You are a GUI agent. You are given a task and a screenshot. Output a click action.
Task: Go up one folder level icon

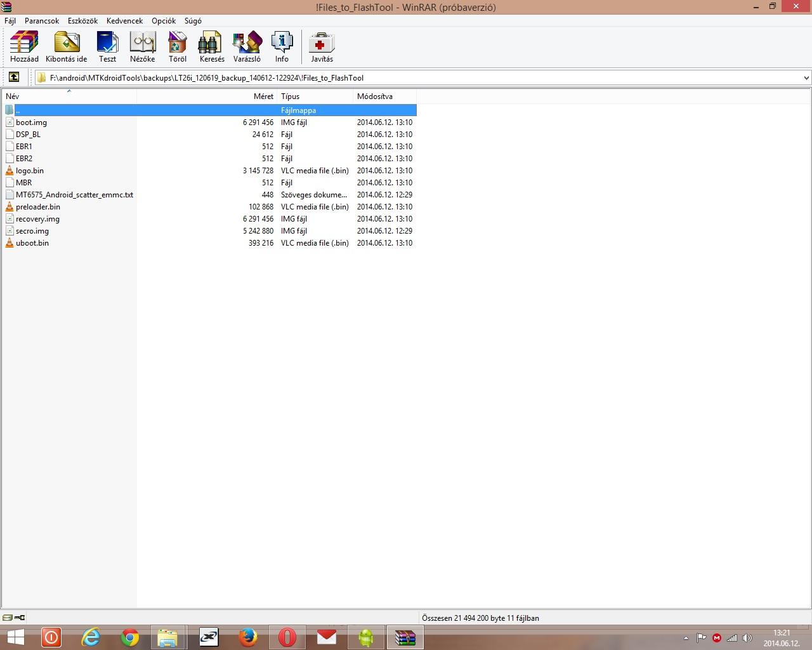[14, 77]
